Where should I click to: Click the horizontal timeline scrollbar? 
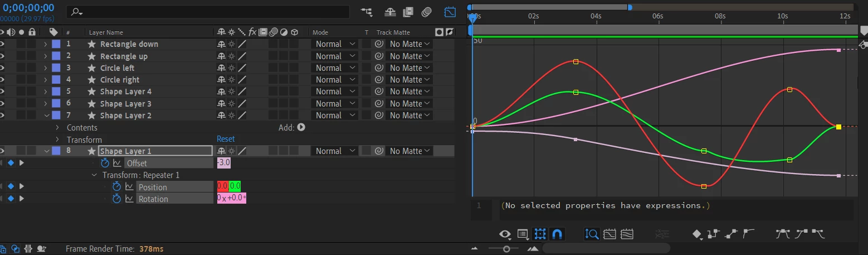pos(606,249)
